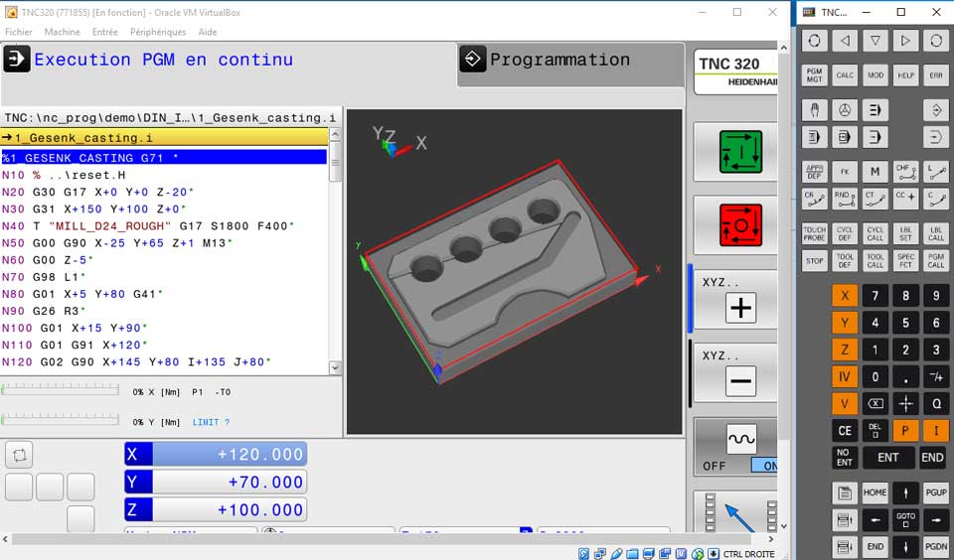Click the orange X axis key

pos(845,296)
